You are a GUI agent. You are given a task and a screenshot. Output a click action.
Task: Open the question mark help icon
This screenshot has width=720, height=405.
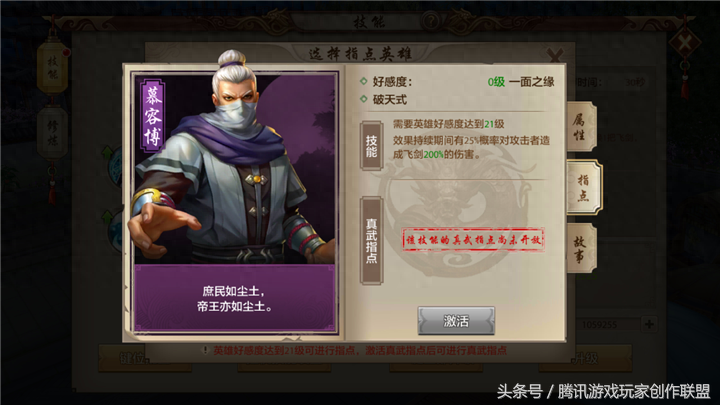tap(431, 21)
